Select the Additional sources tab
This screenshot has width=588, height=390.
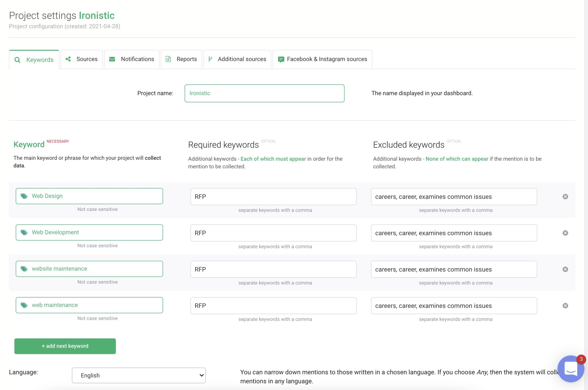click(x=237, y=59)
